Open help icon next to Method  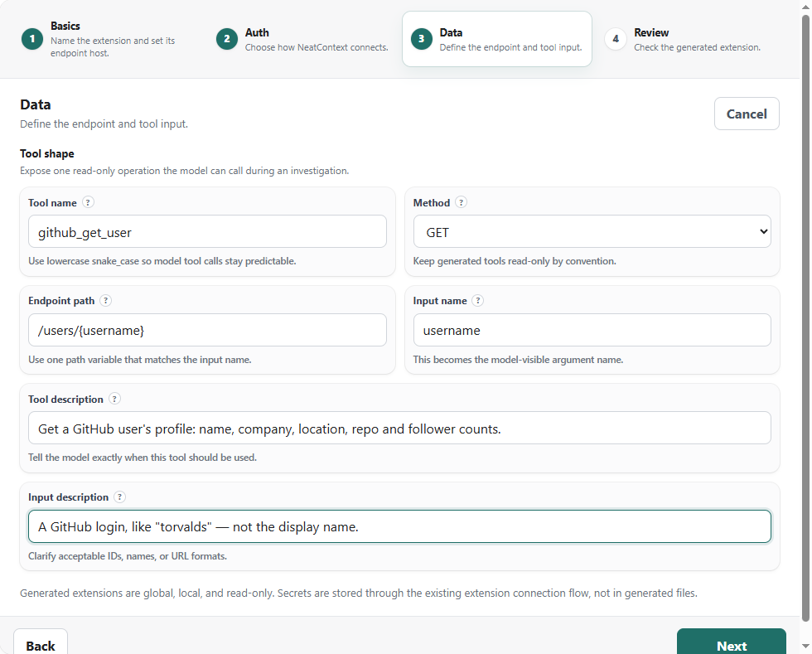[x=461, y=202]
